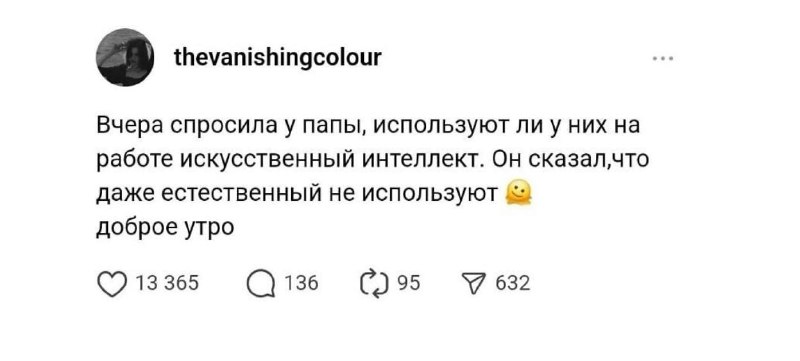Screen dimensions: 800x361
Task: Like the post with the heart icon
Action: click(111, 284)
